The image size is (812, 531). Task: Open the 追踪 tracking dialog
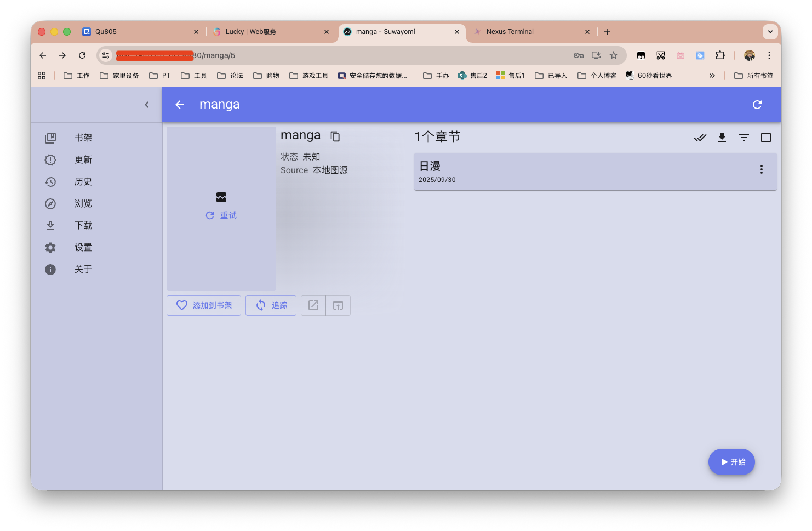click(271, 305)
